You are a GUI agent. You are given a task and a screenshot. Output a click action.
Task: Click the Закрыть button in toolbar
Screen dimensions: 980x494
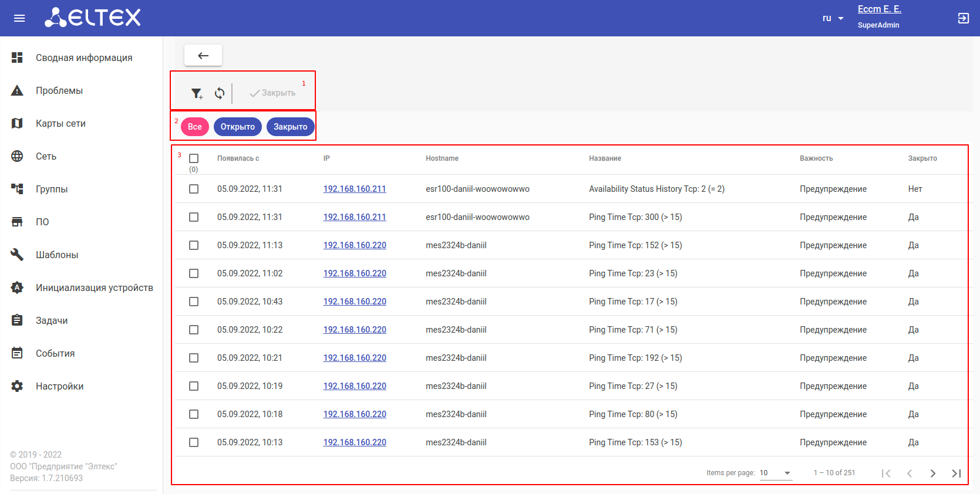point(272,93)
